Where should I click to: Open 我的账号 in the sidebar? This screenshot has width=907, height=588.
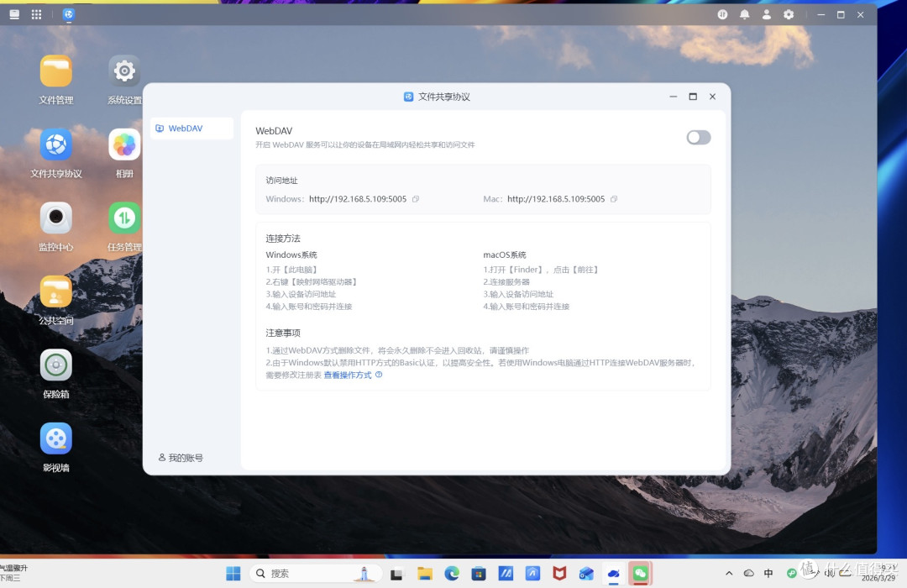click(x=181, y=458)
